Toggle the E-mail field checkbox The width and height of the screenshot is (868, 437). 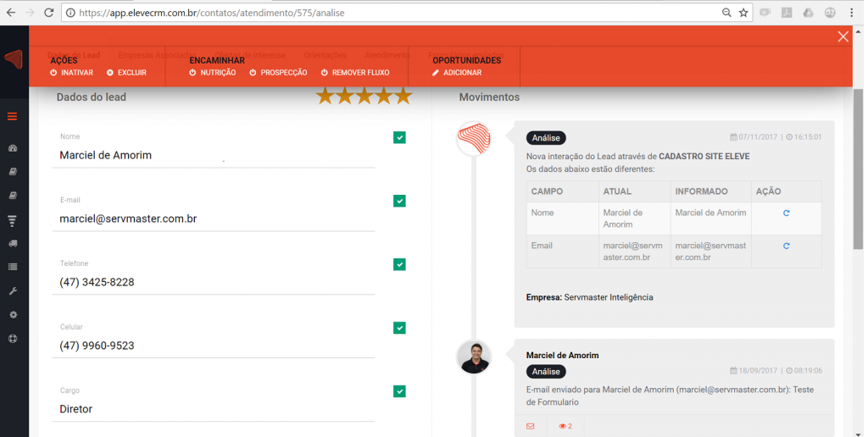(x=399, y=201)
